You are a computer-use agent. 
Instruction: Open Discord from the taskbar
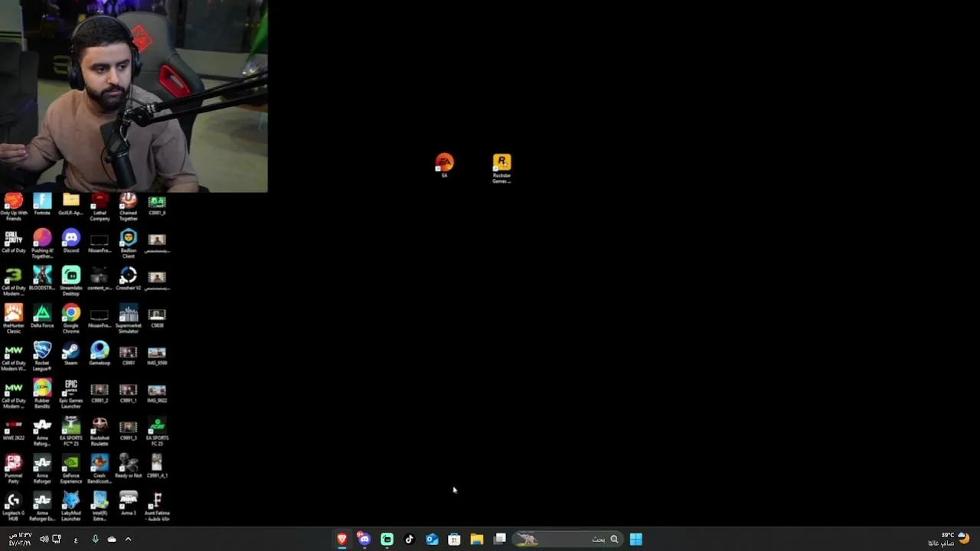click(x=364, y=539)
